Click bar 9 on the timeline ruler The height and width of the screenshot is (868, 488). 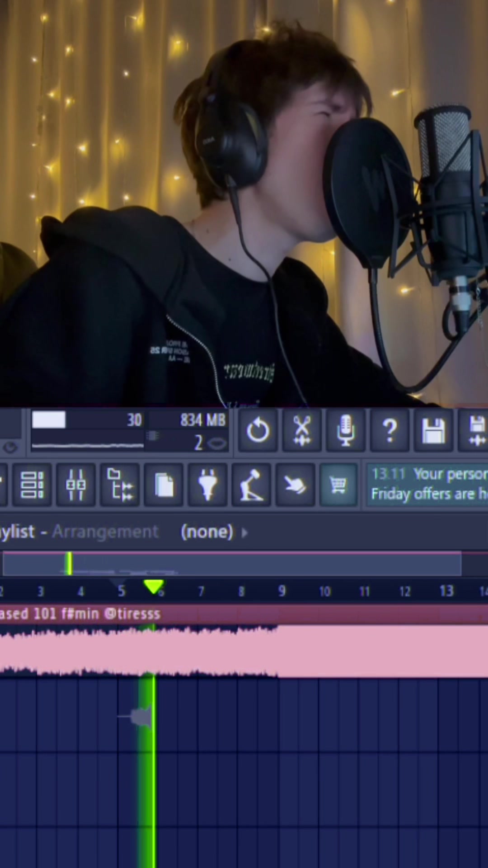click(282, 591)
